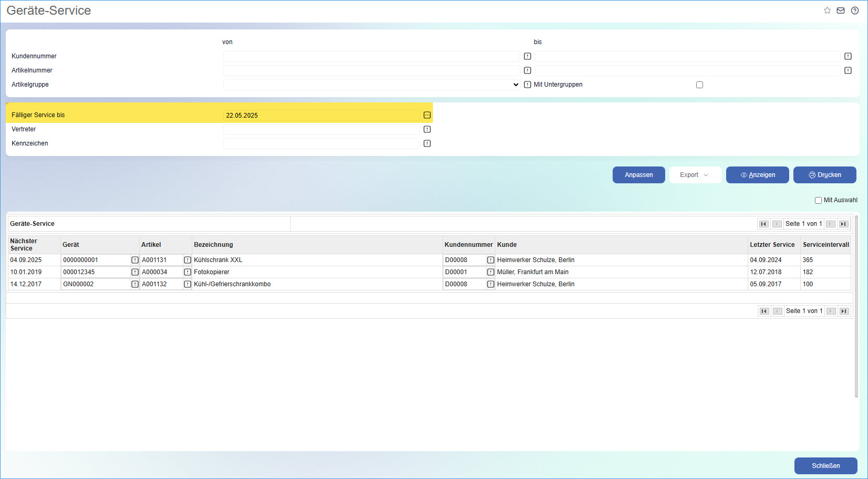Open lookup icon beside Vertreter field
The height and width of the screenshot is (479, 868).
427,129
